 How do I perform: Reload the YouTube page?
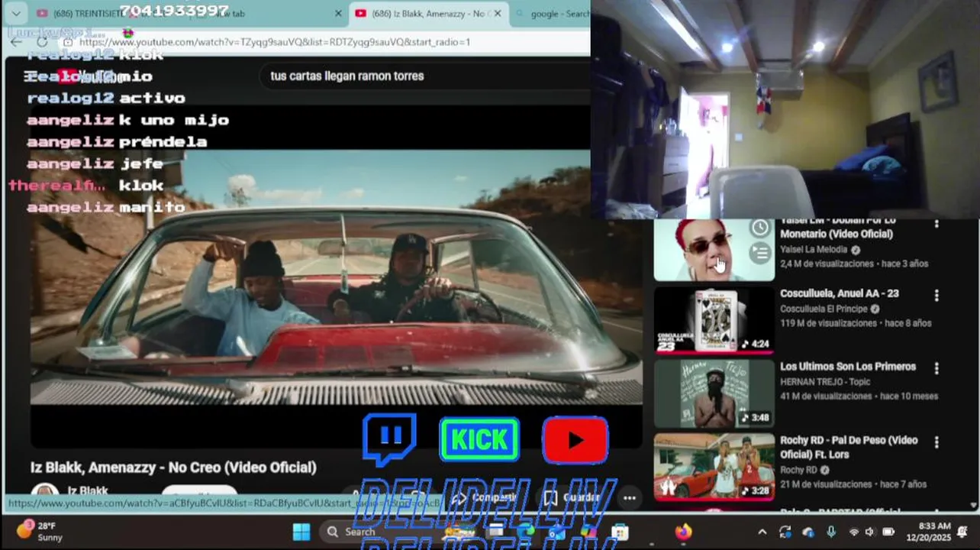(42, 42)
